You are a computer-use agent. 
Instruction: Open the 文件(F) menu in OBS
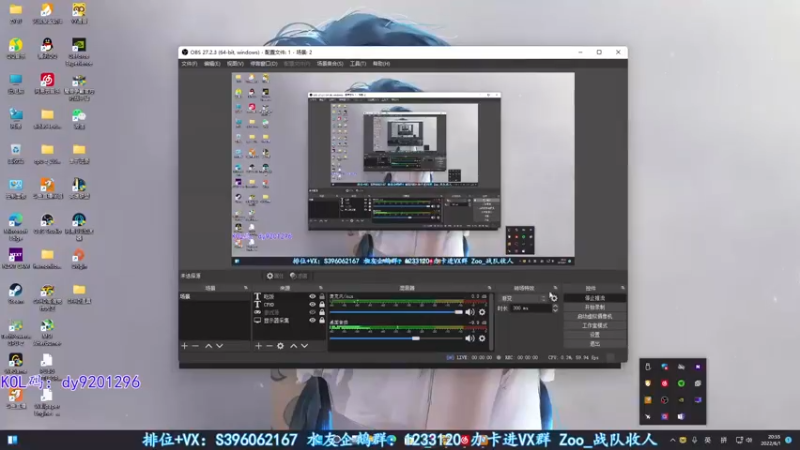pyautogui.click(x=189, y=64)
